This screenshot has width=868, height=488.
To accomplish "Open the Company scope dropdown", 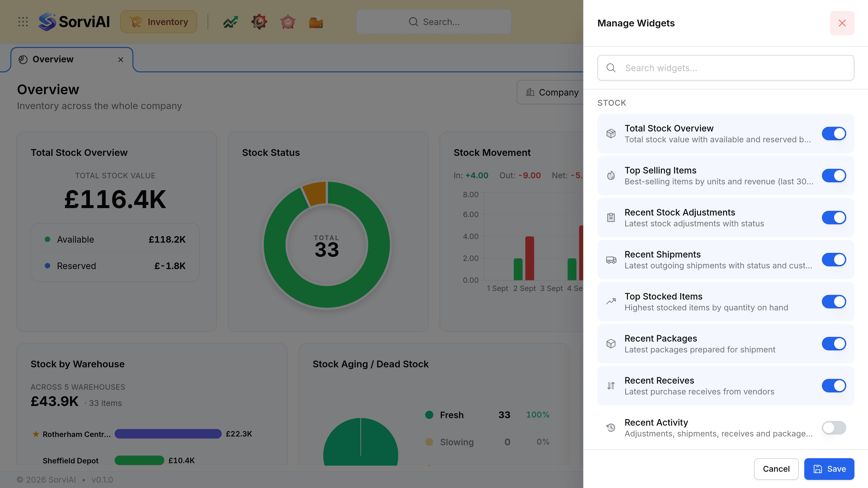I will coord(551,92).
